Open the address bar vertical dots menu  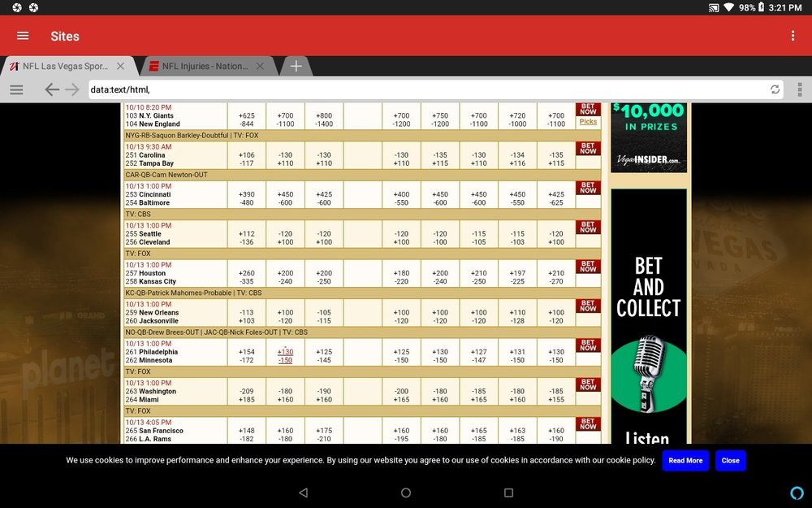(800, 89)
